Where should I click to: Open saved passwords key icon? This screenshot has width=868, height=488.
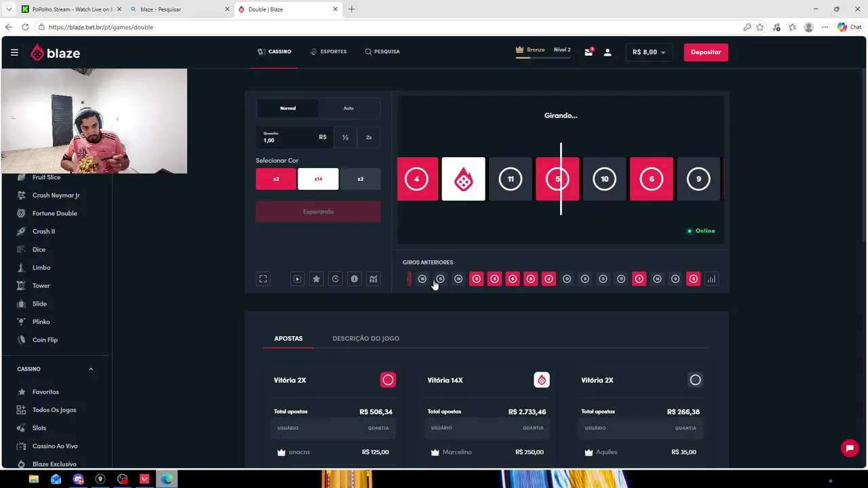pos(747,27)
